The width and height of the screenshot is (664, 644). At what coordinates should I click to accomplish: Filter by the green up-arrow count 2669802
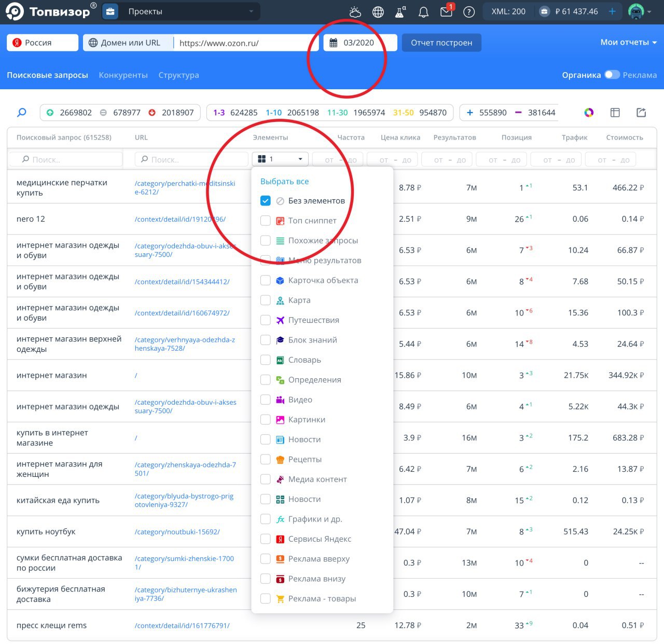[x=68, y=113]
